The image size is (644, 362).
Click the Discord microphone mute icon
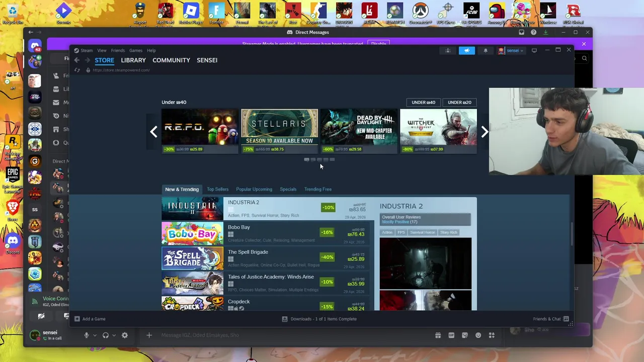click(87, 335)
